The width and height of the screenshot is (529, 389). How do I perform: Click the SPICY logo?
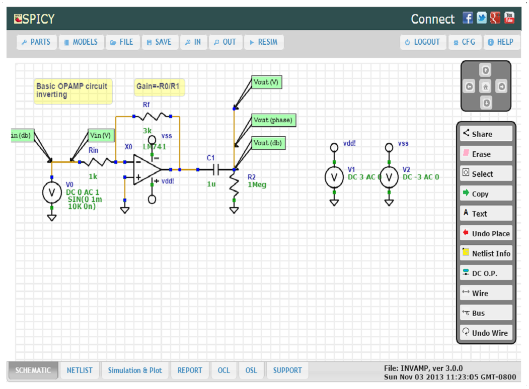point(34,19)
